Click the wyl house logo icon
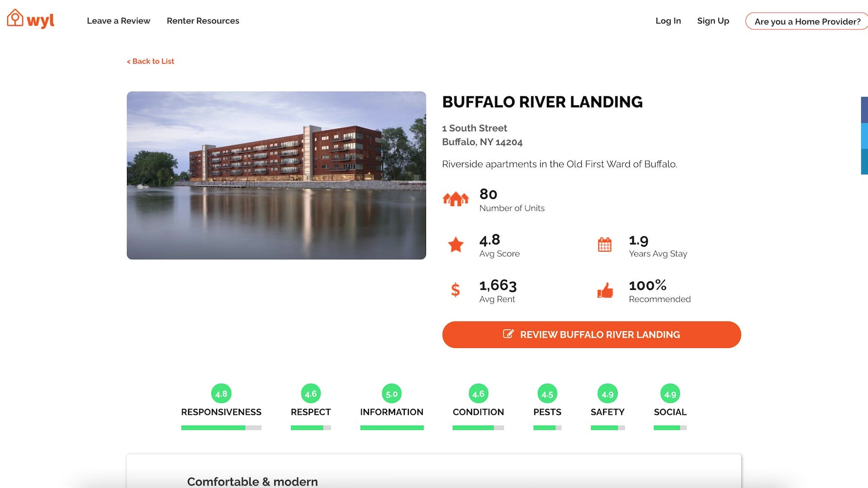 tap(15, 18)
